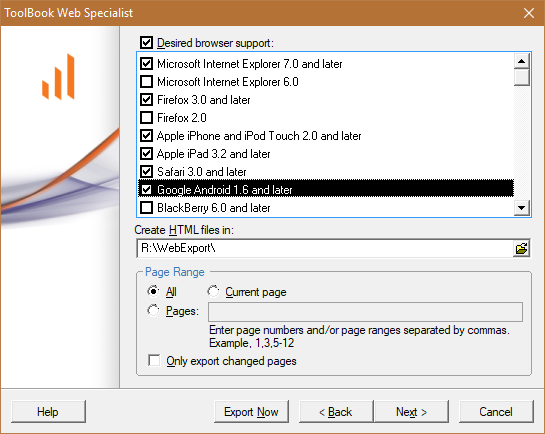The width and height of the screenshot is (545, 434).
Task: Proceed with the Next > button
Action: [411, 412]
